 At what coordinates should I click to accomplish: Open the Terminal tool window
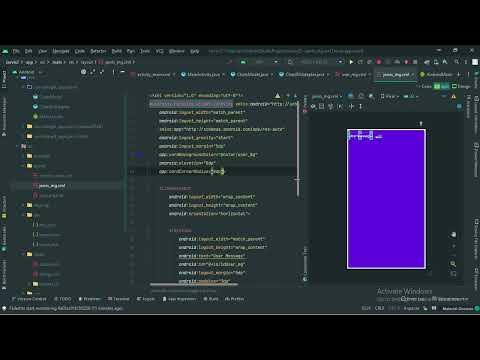(x=119, y=299)
